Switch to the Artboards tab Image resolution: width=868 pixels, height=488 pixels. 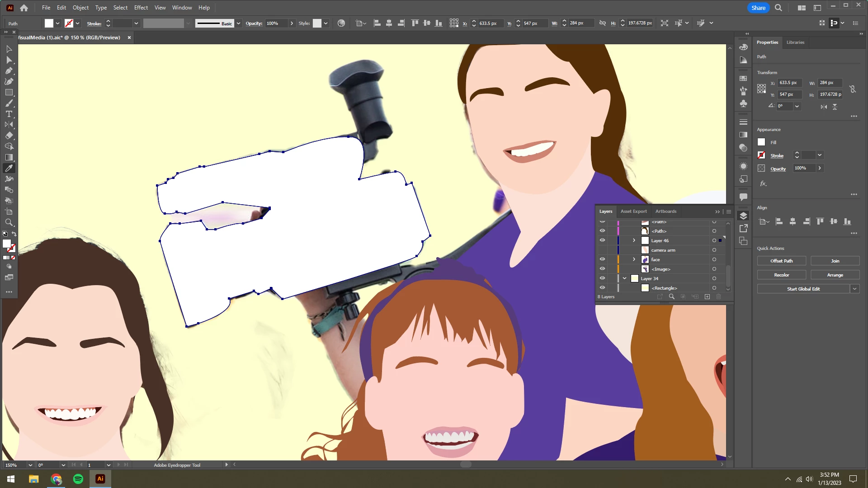click(665, 211)
